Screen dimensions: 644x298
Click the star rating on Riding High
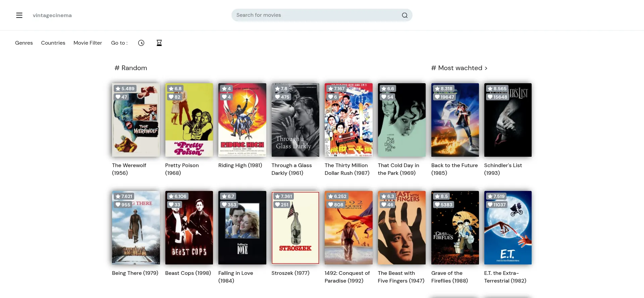tap(226, 89)
